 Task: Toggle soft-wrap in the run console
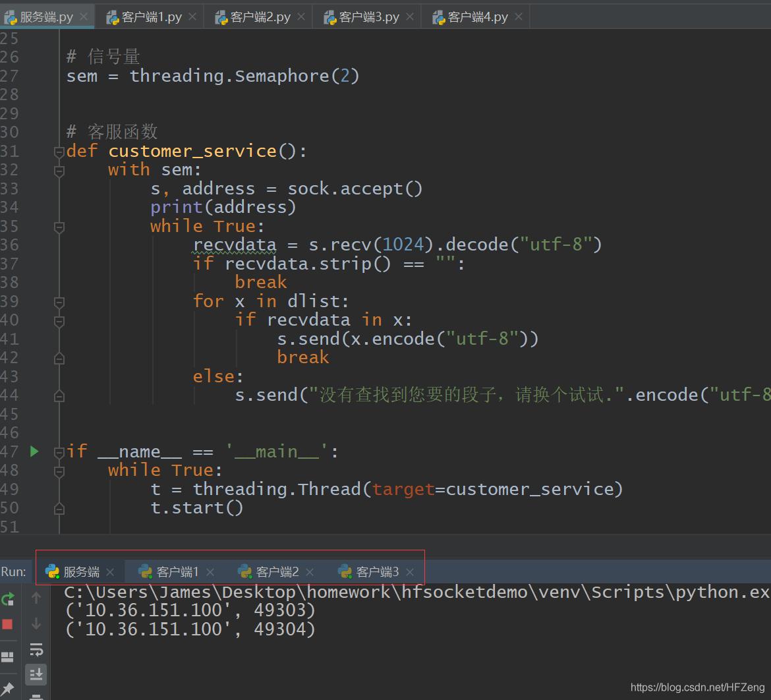click(x=36, y=649)
